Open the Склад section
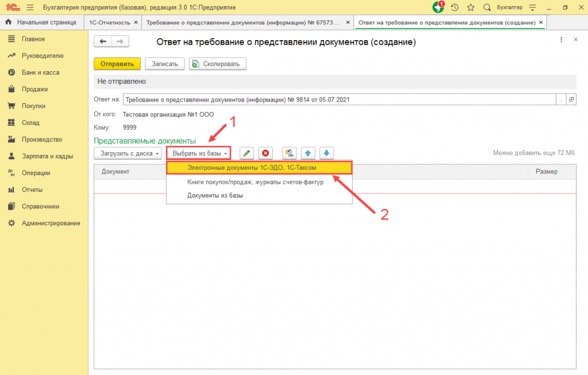Screen dimensions: 588x375 [30, 123]
